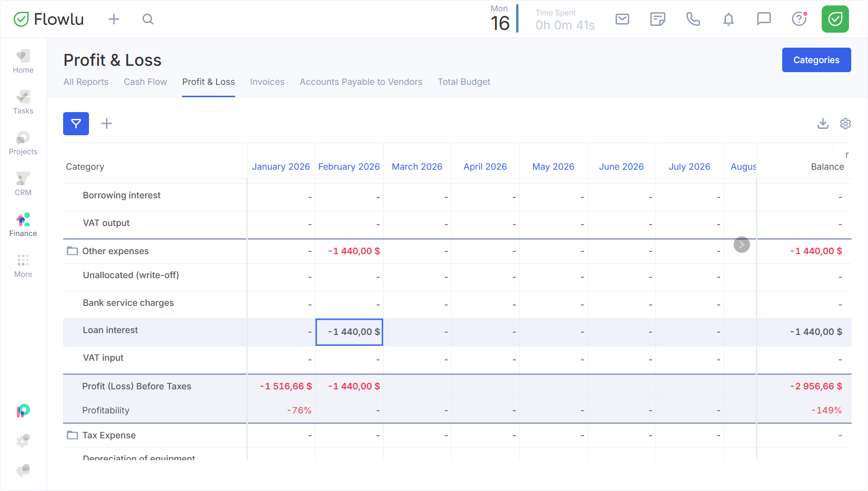Expand the Tax Expense folder row
This screenshot has height=491, width=868.
[x=72, y=435]
